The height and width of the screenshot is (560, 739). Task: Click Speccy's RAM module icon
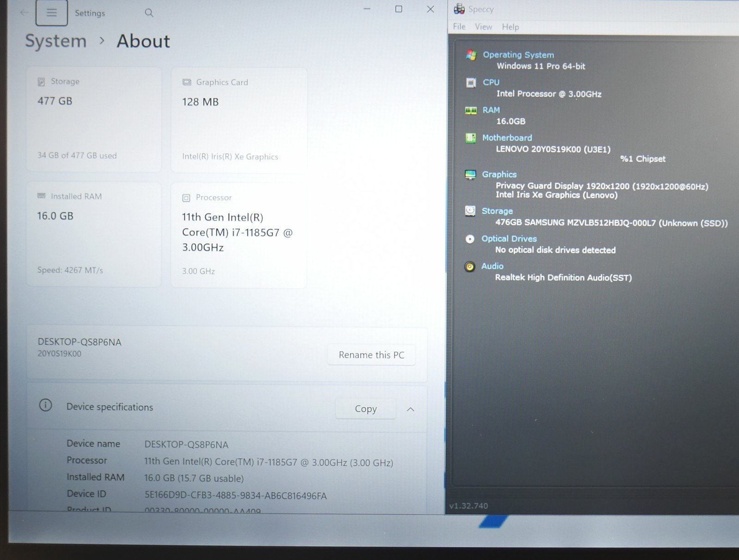pyautogui.click(x=471, y=110)
